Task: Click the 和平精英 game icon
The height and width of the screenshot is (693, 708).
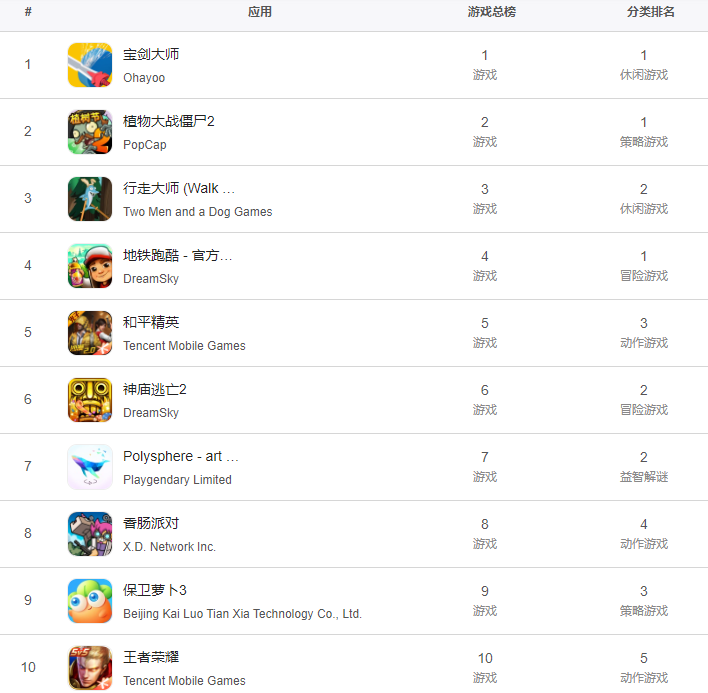Action: click(90, 333)
